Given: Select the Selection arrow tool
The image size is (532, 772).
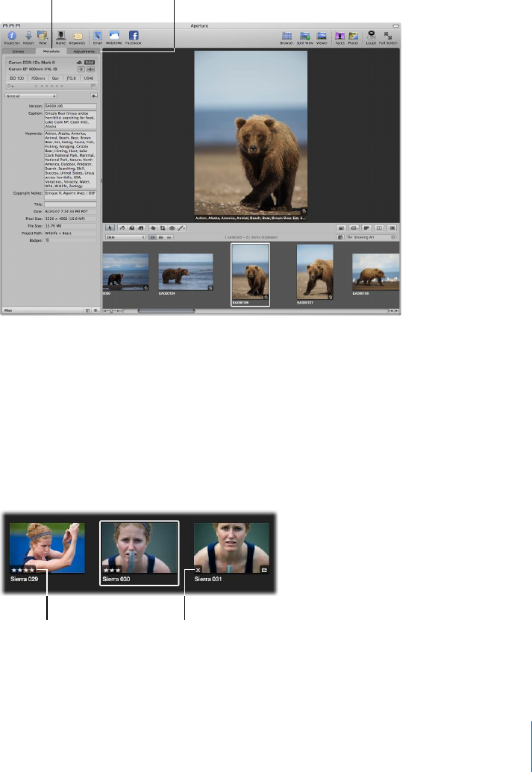Looking at the screenshot, I should [x=110, y=228].
